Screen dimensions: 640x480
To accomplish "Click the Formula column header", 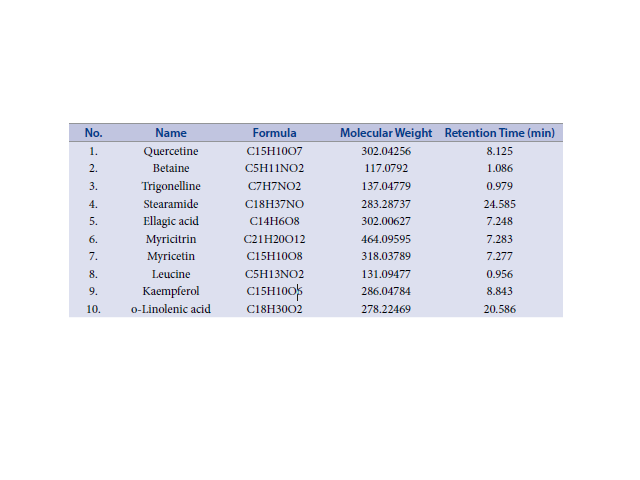I will tap(274, 133).
